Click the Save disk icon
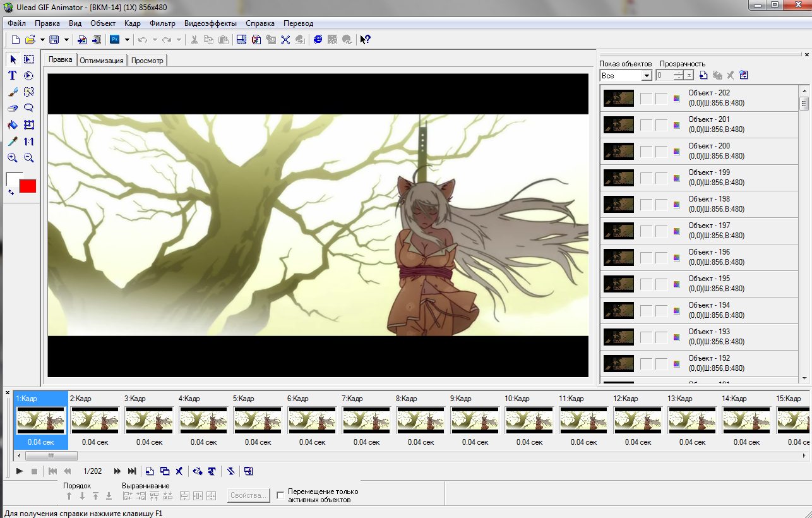This screenshot has width=812, height=518. [54, 40]
